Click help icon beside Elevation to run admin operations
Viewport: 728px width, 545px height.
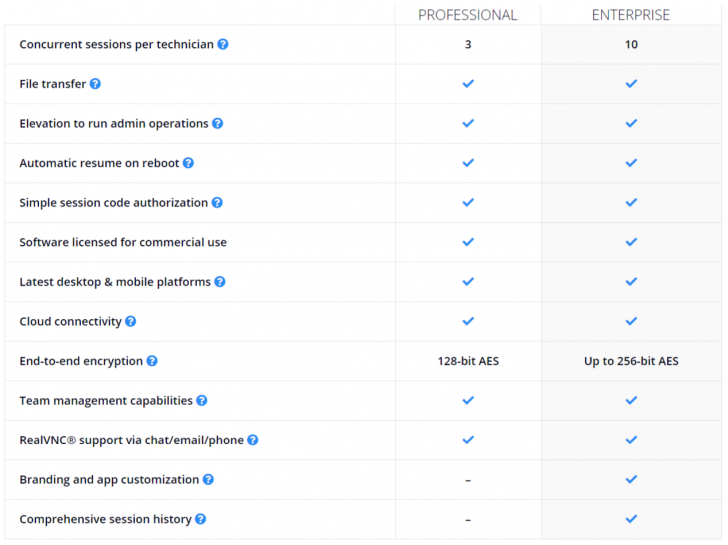[x=218, y=124]
